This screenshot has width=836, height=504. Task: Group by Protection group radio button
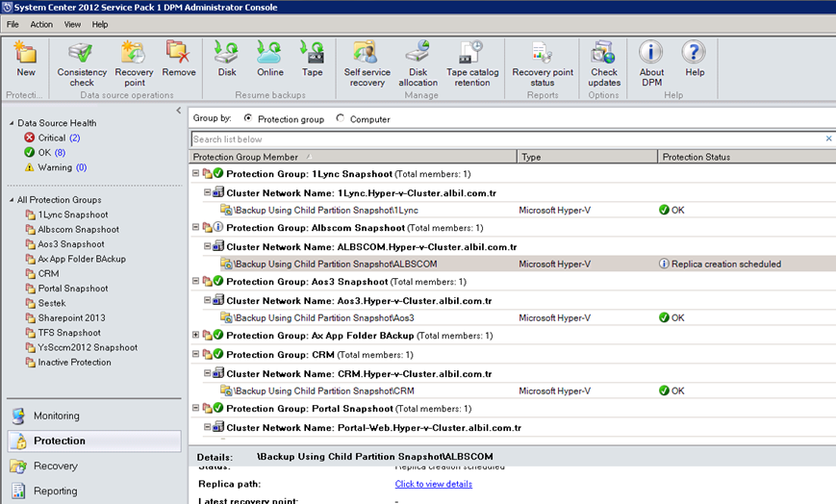coord(248,118)
